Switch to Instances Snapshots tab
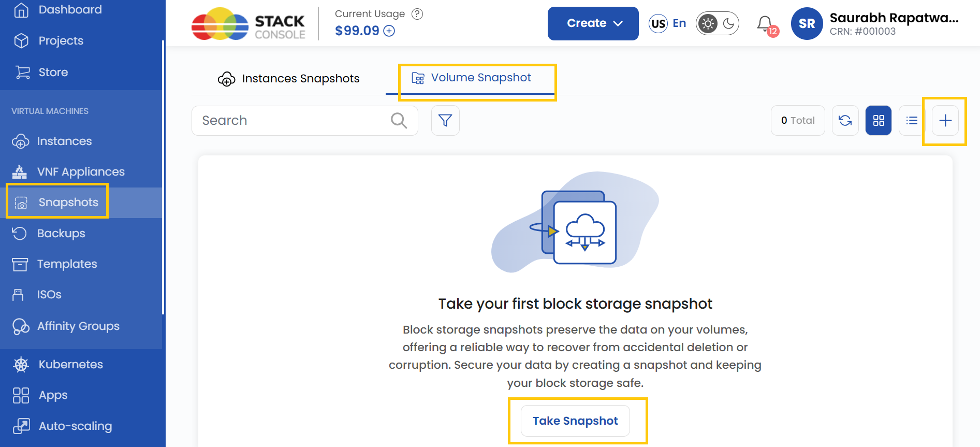Image resolution: width=980 pixels, height=447 pixels. click(289, 79)
